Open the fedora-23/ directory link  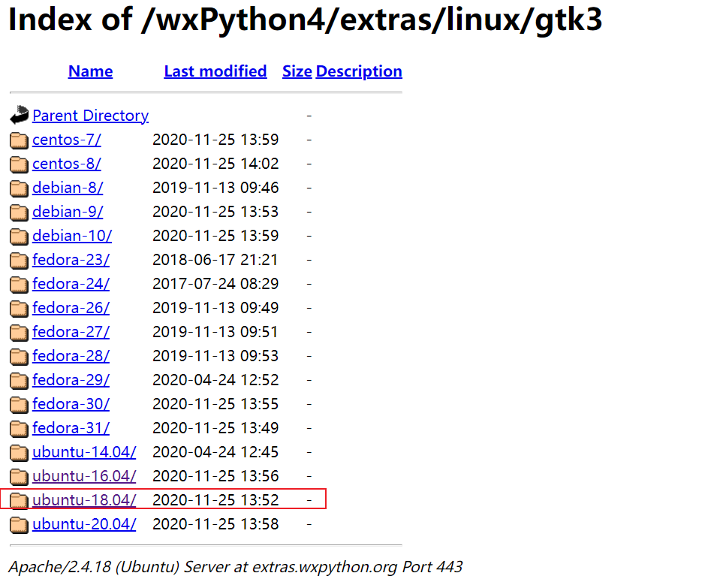71,260
